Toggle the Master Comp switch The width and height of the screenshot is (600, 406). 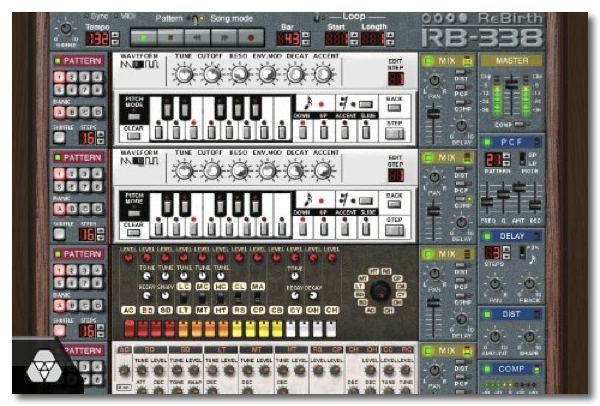click(519, 124)
